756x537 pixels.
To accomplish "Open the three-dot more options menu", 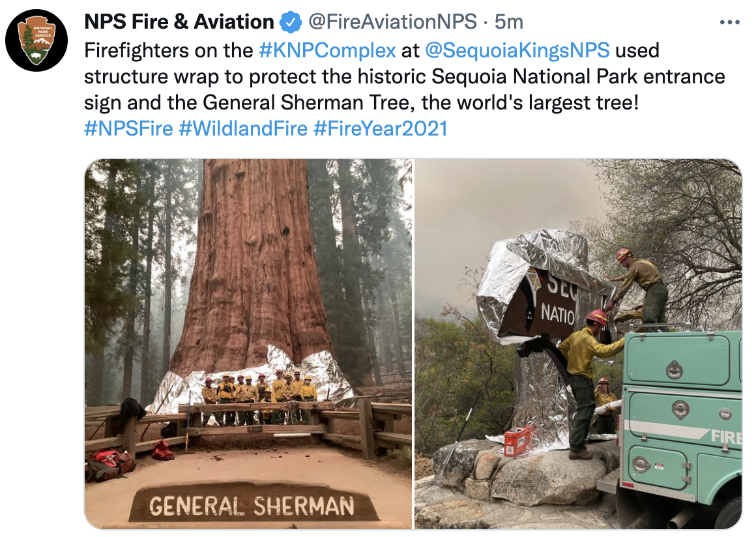I will (x=729, y=22).
